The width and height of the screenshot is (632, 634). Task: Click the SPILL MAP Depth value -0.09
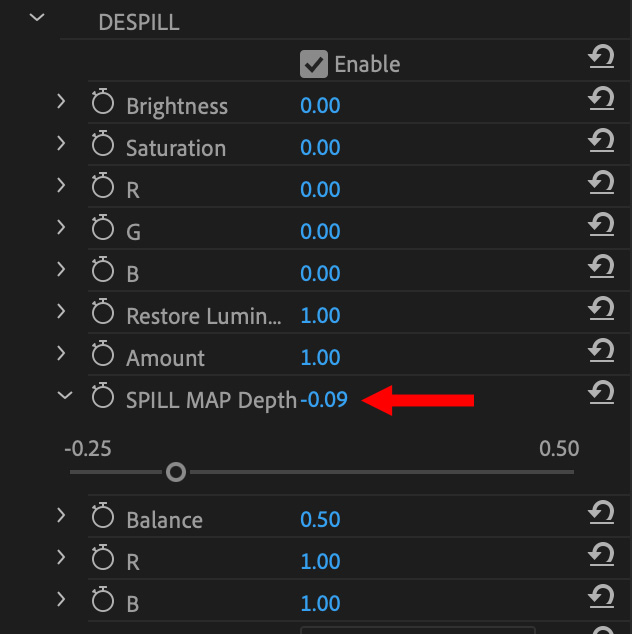[324, 400]
